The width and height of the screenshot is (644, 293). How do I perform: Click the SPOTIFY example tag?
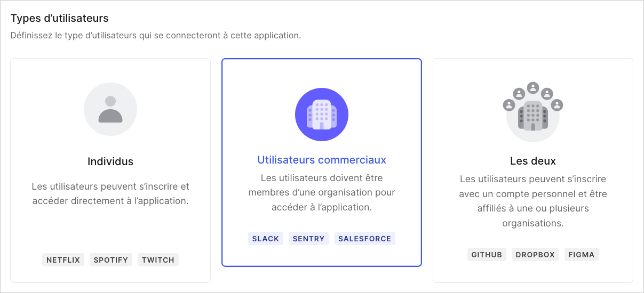pyautogui.click(x=111, y=260)
